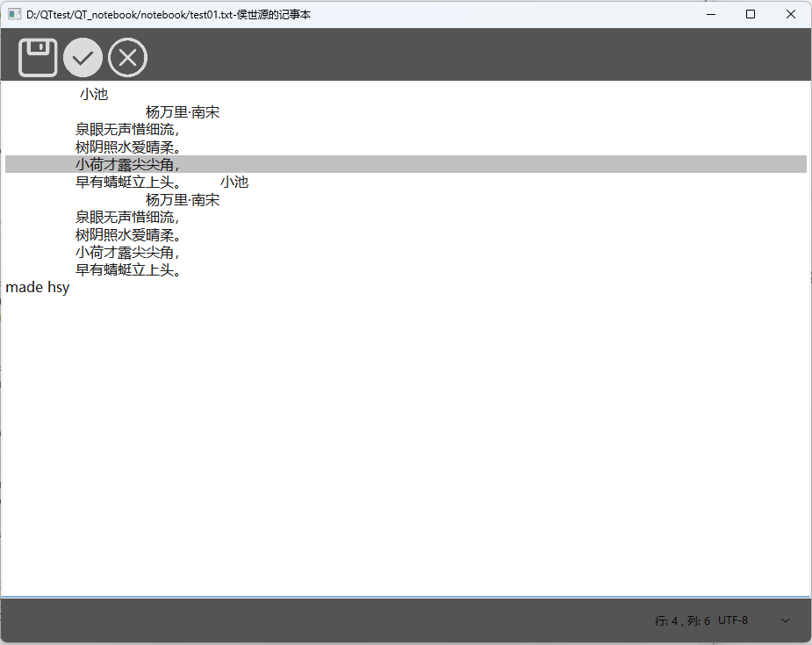
Task: Click the second 杨万里·南宋 author line
Action: pos(183,200)
